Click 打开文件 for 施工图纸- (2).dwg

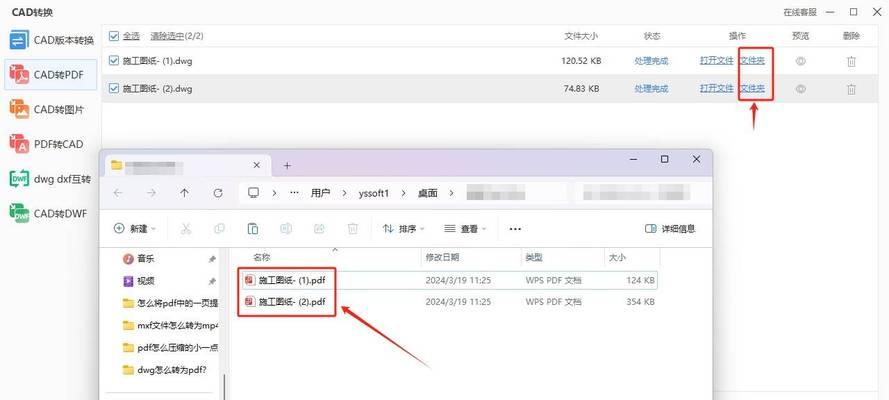pos(717,88)
